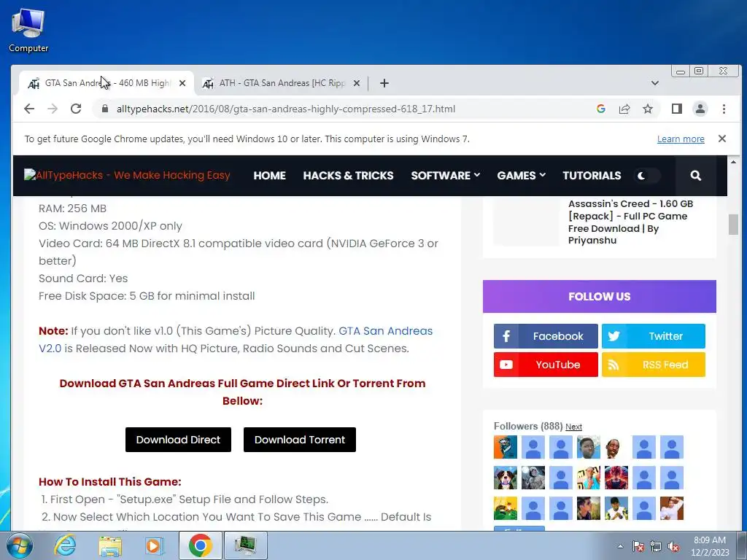Open the tab search dropdown arrow

click(654, 83)
